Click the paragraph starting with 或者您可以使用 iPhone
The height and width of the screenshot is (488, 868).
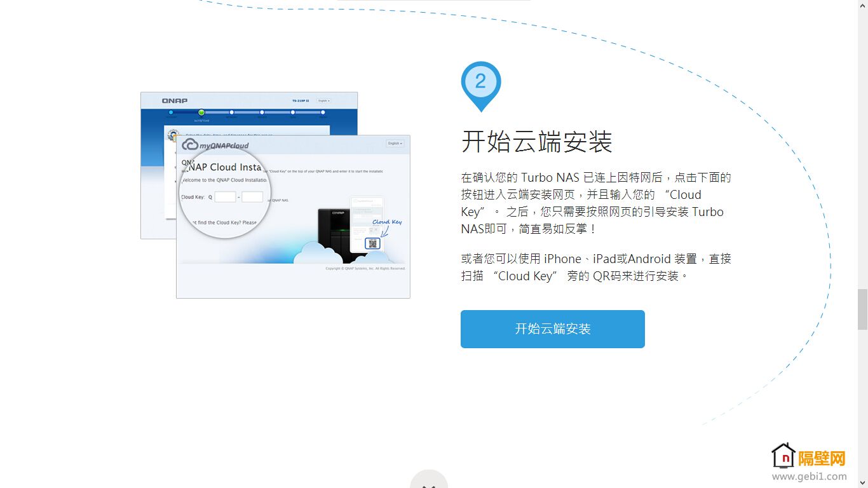(x=596, y=268)
